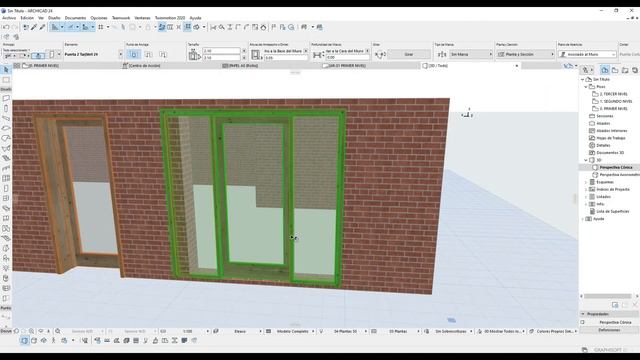Collapse the 3D tree node in Navigator
This screenshot has width=640, height=360.
pos(586,160)
